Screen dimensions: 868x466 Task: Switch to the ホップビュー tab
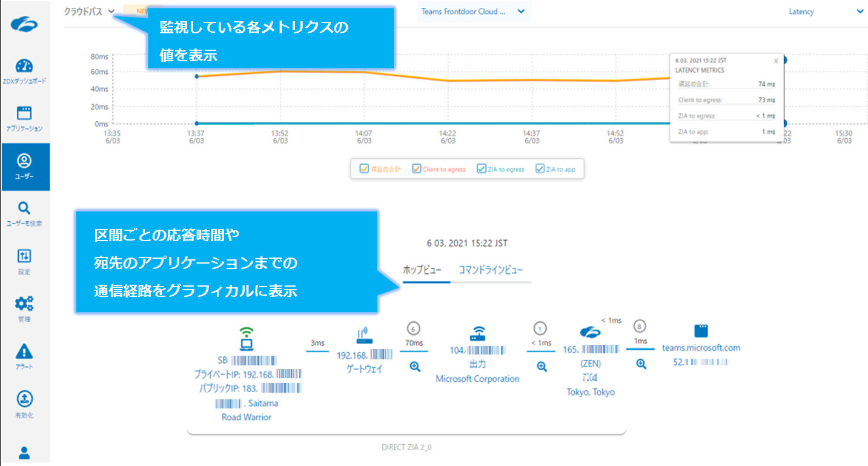pos(422,270)
